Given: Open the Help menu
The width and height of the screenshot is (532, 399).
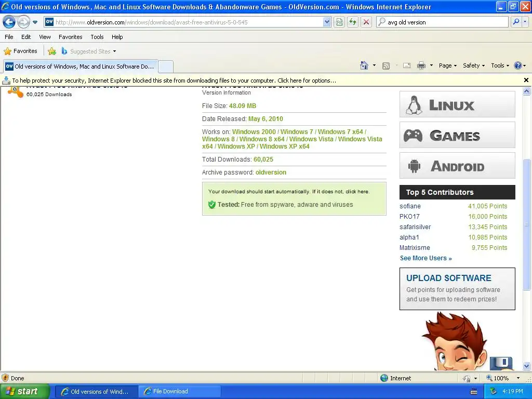Looking at the screenshot, I should 117,37.
